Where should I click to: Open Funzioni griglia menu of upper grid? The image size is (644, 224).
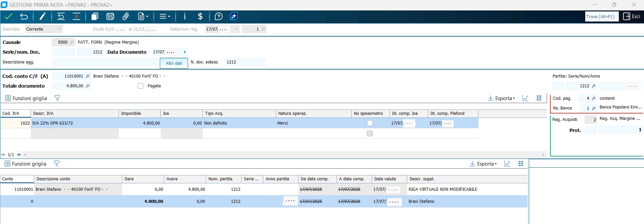pyautogui.click(x=26, y=98)
